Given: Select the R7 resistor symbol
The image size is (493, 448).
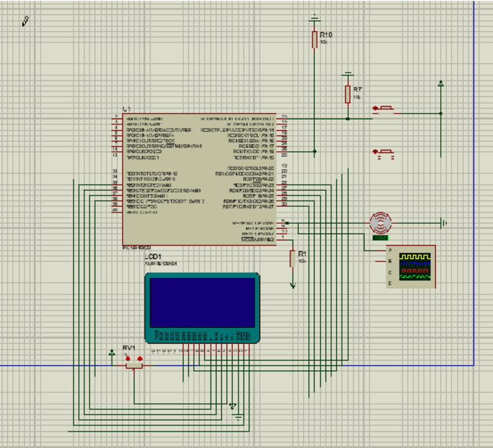Looking at the screenshot, I should point(348,94).
